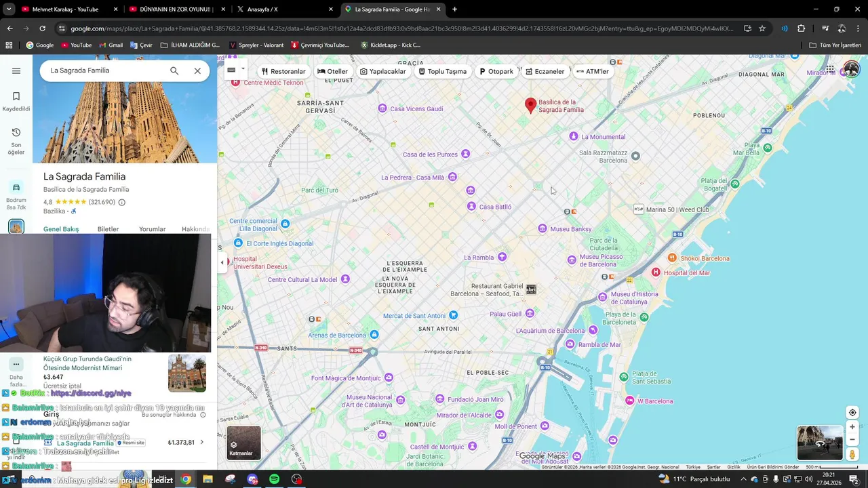Show my location on the map

click(x=852, y=413)
